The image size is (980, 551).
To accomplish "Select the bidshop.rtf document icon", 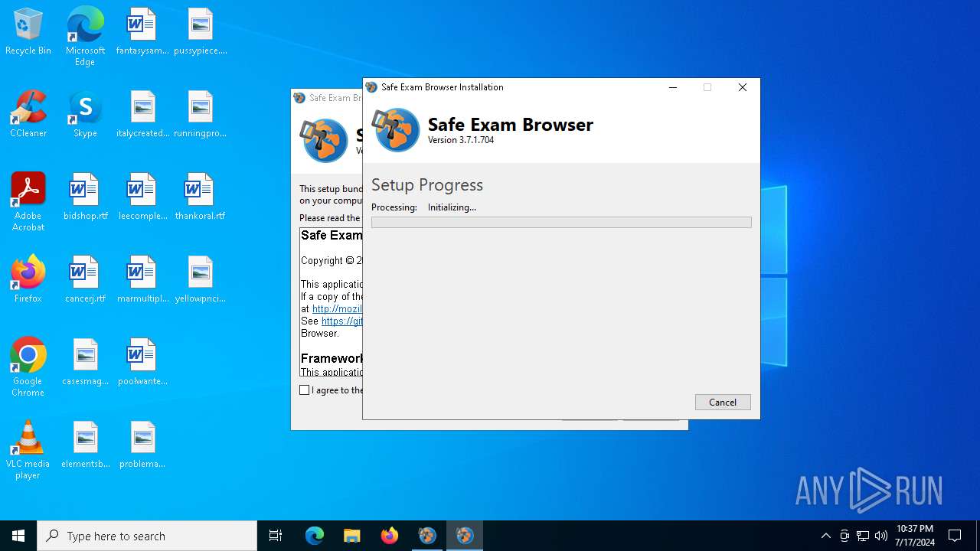I will point(85,197).
